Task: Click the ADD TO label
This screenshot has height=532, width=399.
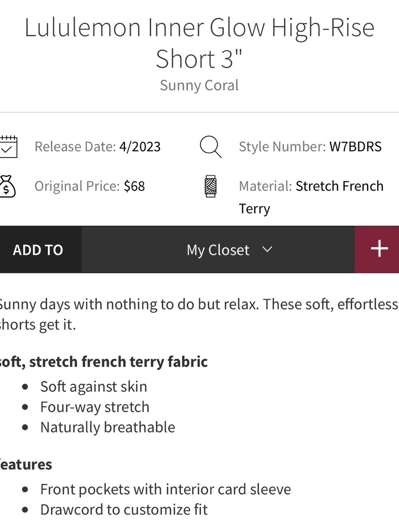Action: pos(38,250)
